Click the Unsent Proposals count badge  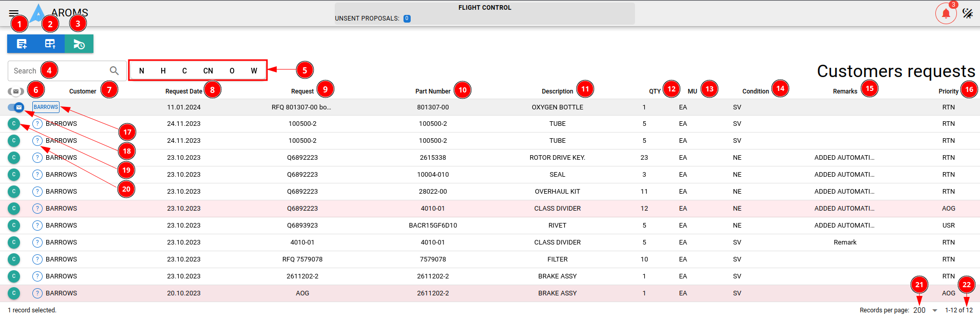(x=407, y=18)
